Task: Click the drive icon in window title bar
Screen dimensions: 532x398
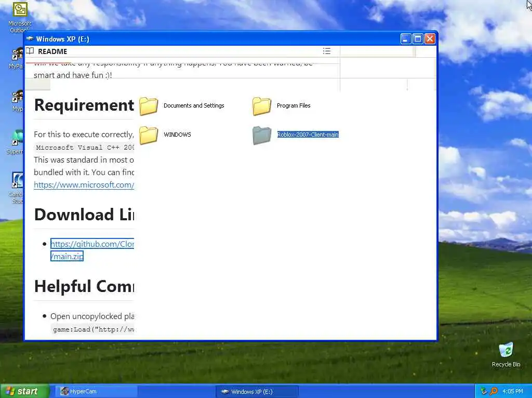Action: click(x=30, y=38)
